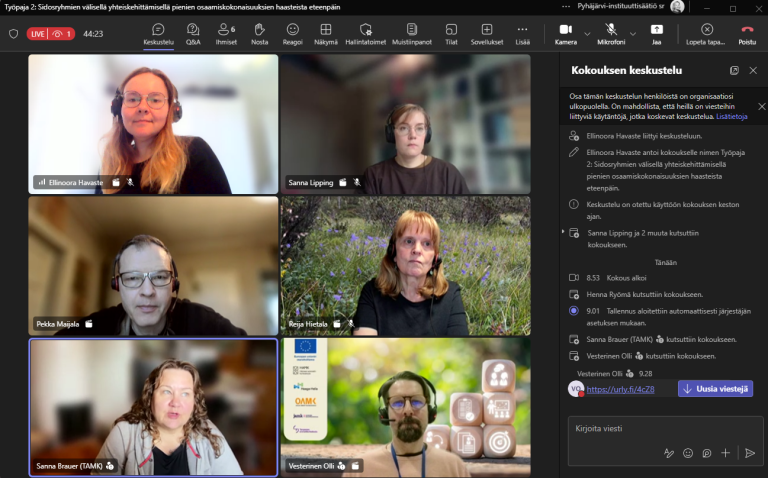The height and width of the screenshot is (478, 768).
Task: Open Sovellukset apps panel
Action: [x=486, y=34]
